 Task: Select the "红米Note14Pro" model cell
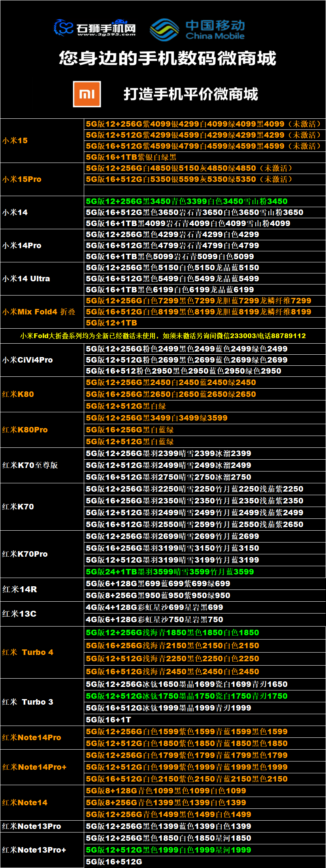tap(42, 737)
